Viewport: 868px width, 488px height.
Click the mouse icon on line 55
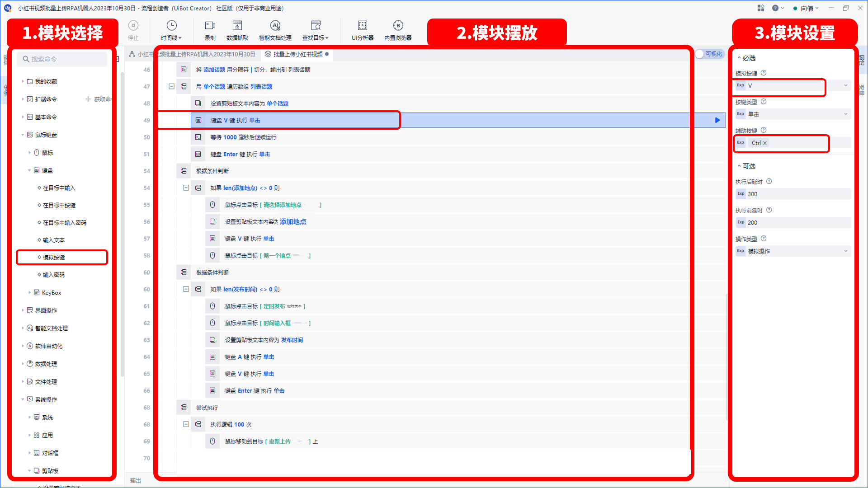[x=212, y=205]
